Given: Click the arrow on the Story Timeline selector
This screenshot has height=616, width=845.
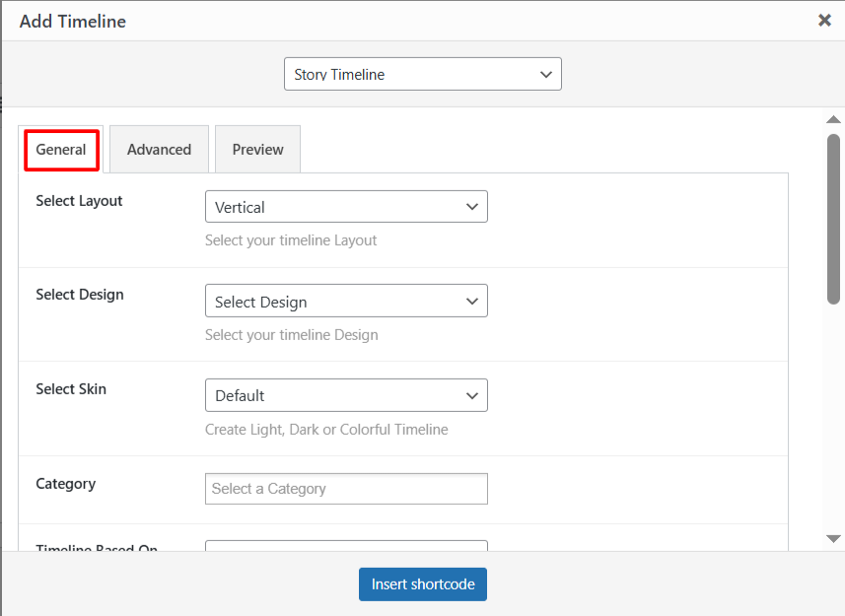Looking at the screenshot, I should pyautogui.click(x=545, y=74).
